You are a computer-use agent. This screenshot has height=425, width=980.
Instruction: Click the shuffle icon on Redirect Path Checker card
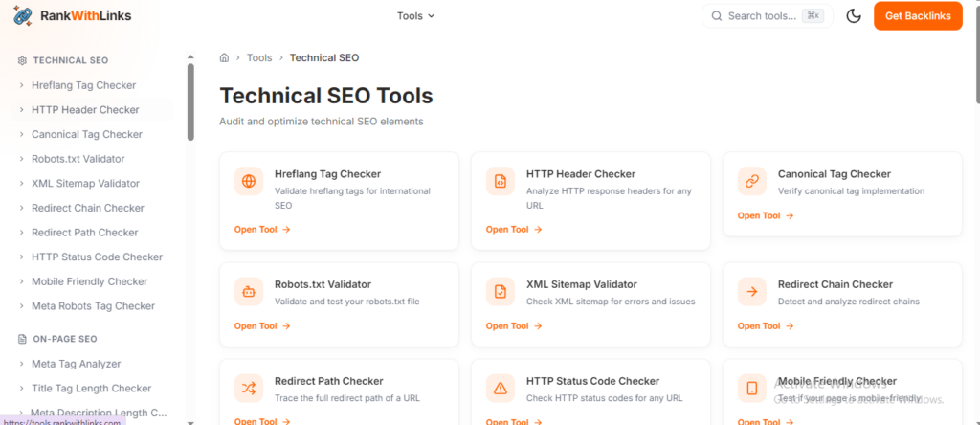249,388
